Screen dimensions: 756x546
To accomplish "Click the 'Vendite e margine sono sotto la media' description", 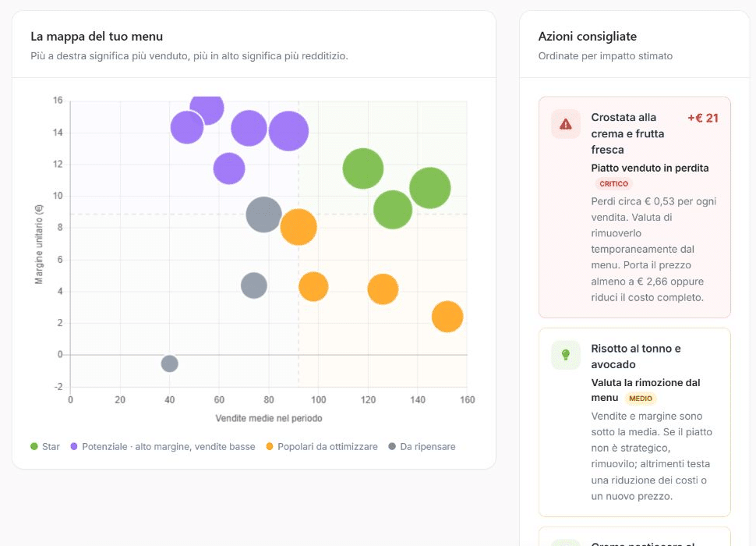I will click(652, 456).
